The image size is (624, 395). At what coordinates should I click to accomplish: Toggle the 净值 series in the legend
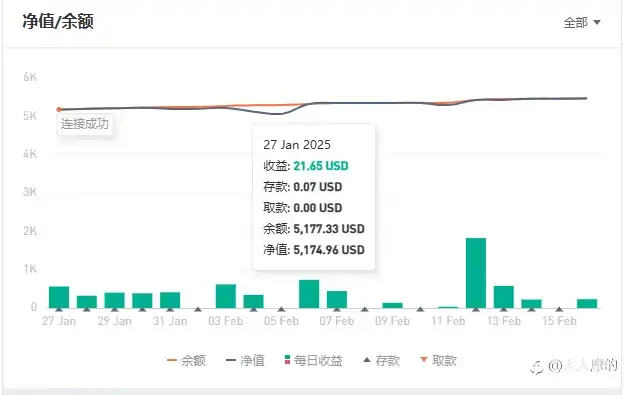coord(245,360)
